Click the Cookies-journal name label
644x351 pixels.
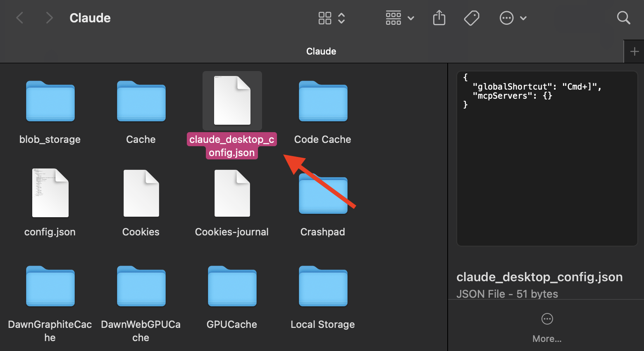232,232
